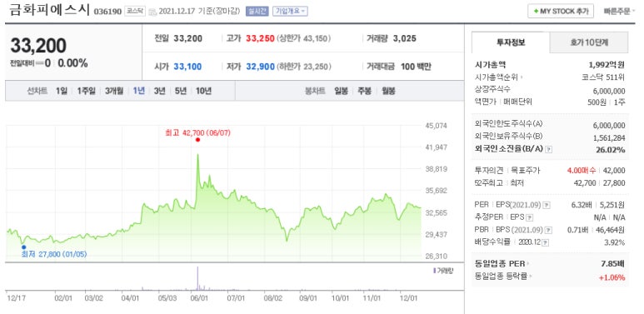Viewport: 644px width, 314px height.
Task: Click the 거래량 legend marker on chart
Action: coord(434,271)
